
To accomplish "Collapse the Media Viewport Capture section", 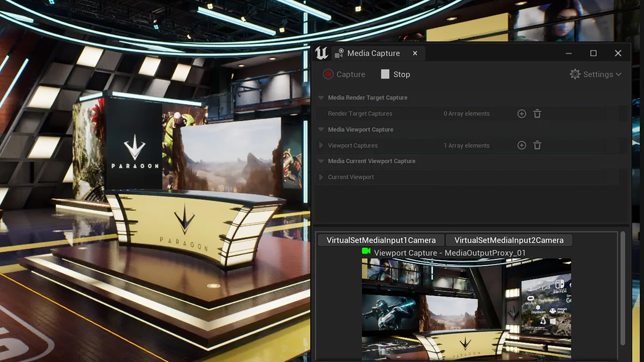I will pyautogui.click(x=321, y=129).
